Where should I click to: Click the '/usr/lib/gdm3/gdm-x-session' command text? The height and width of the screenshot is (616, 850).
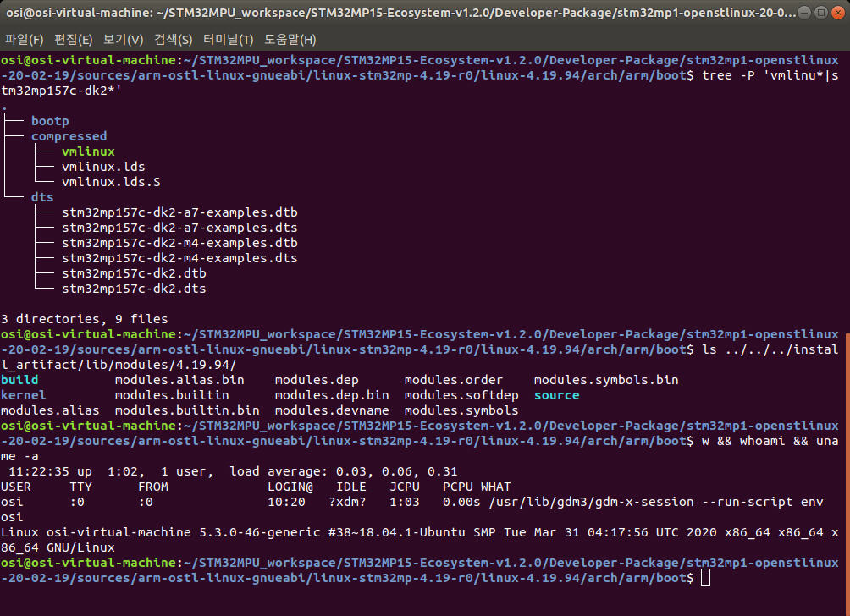pyautogui.click(x=591, y=502)
